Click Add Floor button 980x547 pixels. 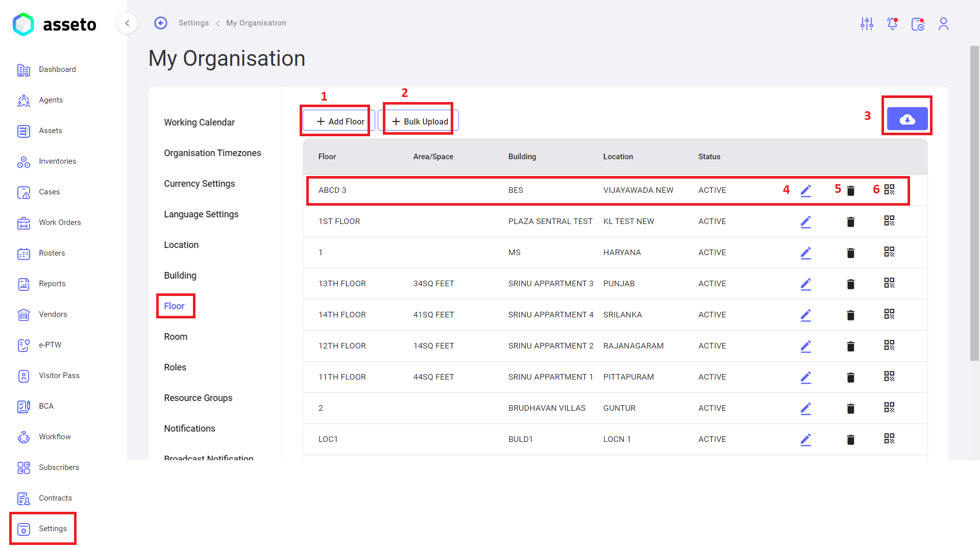coord(339,121)
